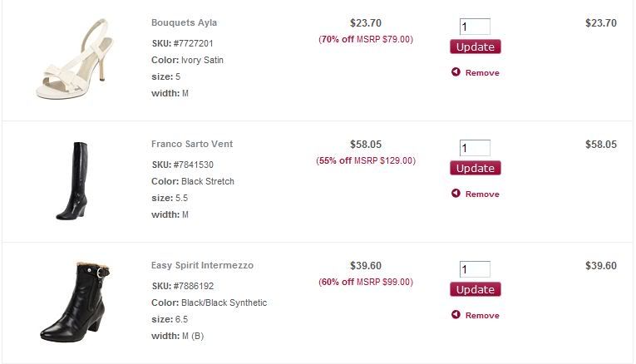Update quantity for Easy Spirit Intermezzo
This screenshot has height=364, width=636.
(476, 289)
